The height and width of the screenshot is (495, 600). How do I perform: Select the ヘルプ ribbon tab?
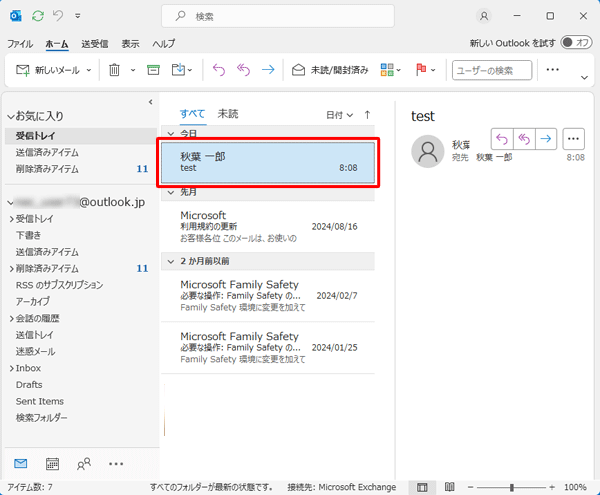(163, 44)
